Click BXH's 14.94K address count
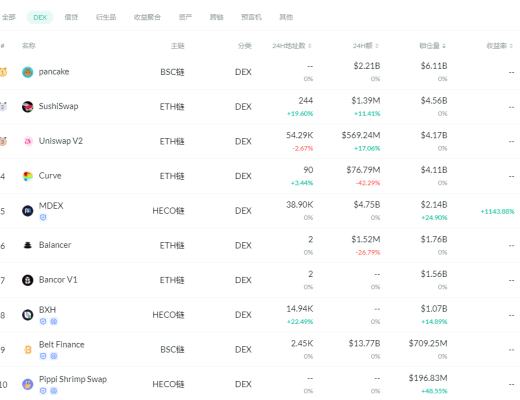 pos(300,309)
